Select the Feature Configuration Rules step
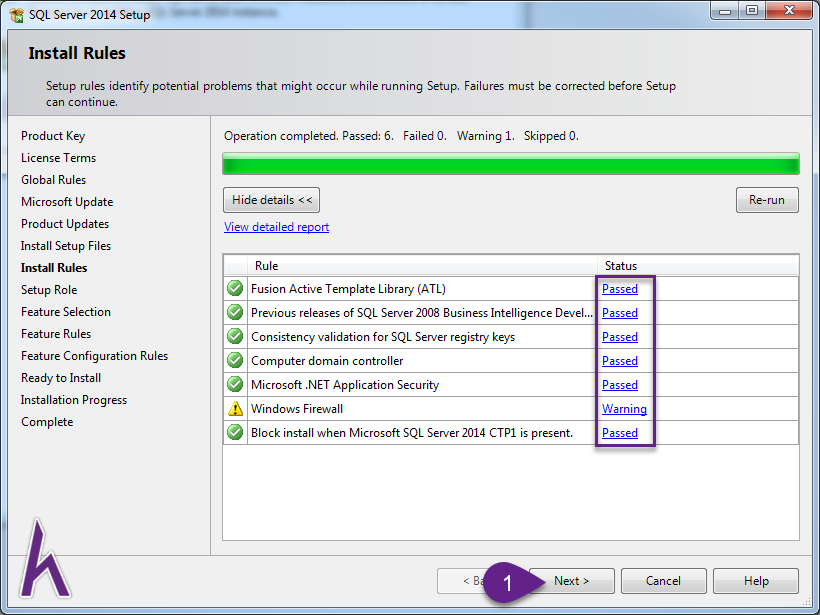820x615 pixels. pos(95,356)
